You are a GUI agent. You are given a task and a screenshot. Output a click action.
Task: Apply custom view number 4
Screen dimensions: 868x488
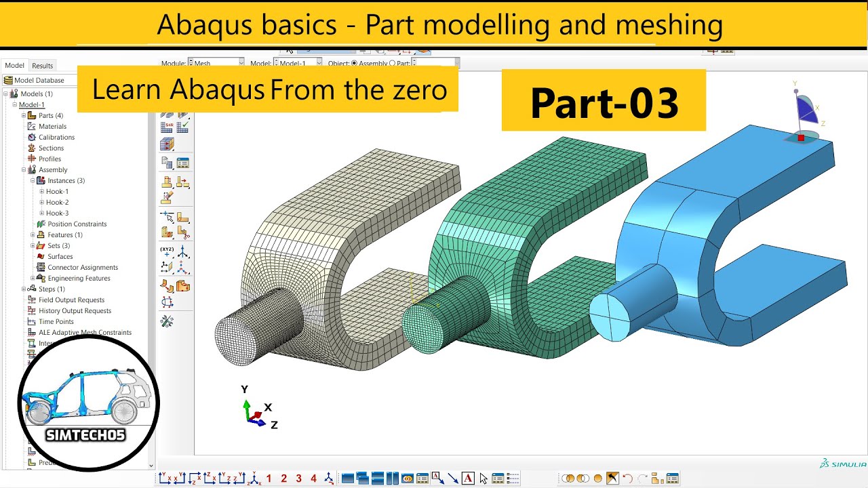coord(313,478)
